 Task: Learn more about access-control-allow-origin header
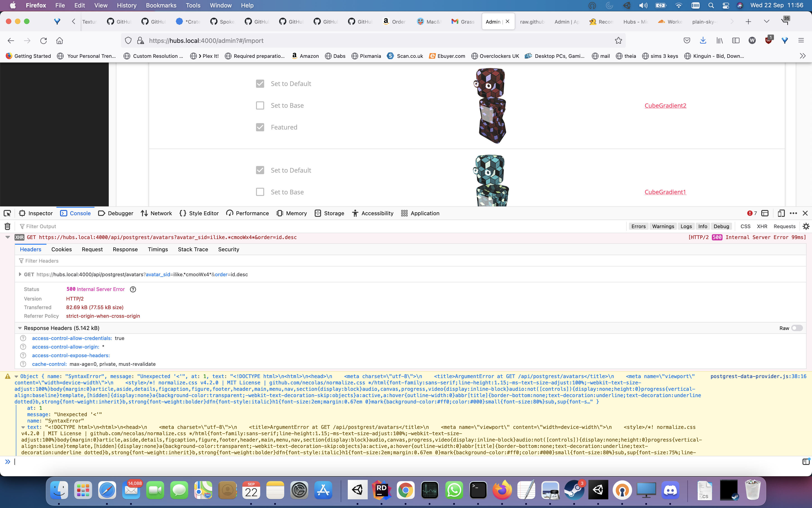(x=23, y=347)
